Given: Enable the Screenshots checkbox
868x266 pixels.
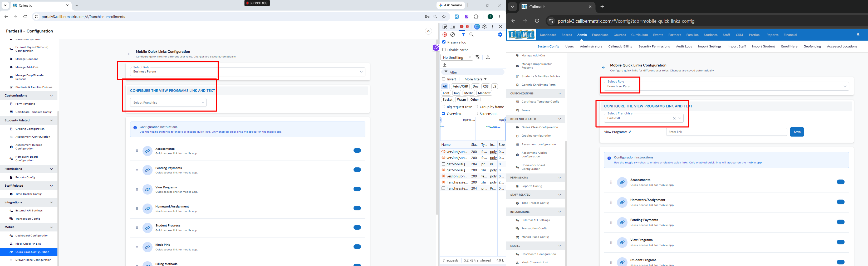Looking at the screenshot, I should [476, 114].
